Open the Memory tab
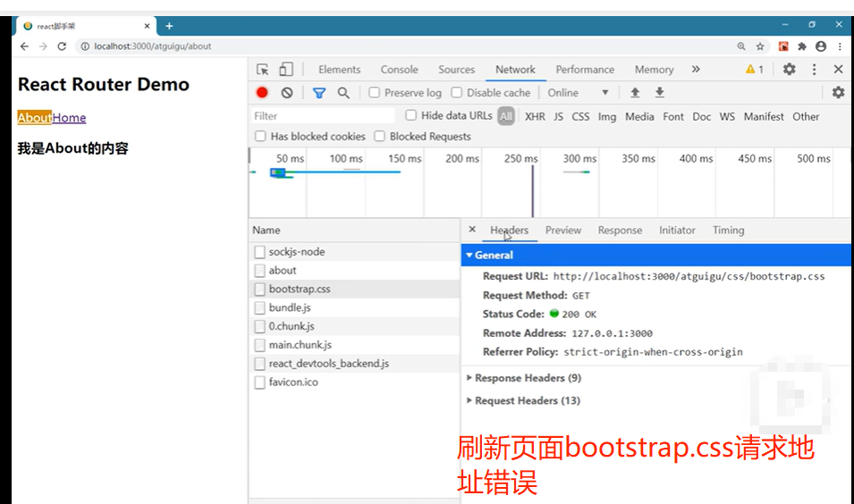This screenshot has height=504, width=854. point(654,69)
